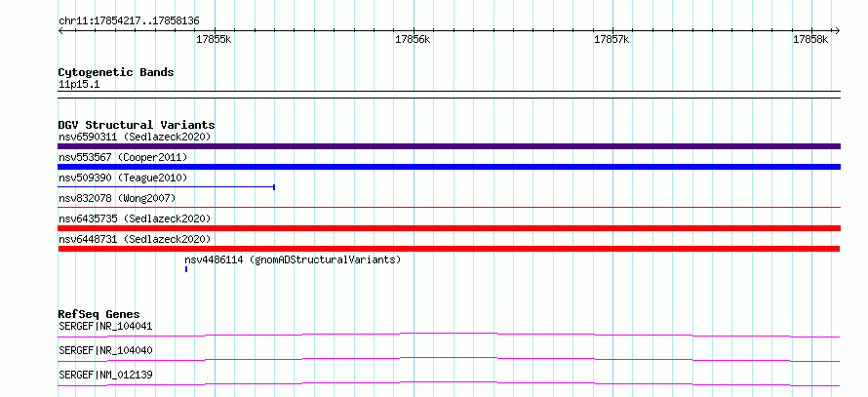
Task: Click the small blue nsv4486114 variant marker
Action: pyautogui.click(x=186, y=269)
